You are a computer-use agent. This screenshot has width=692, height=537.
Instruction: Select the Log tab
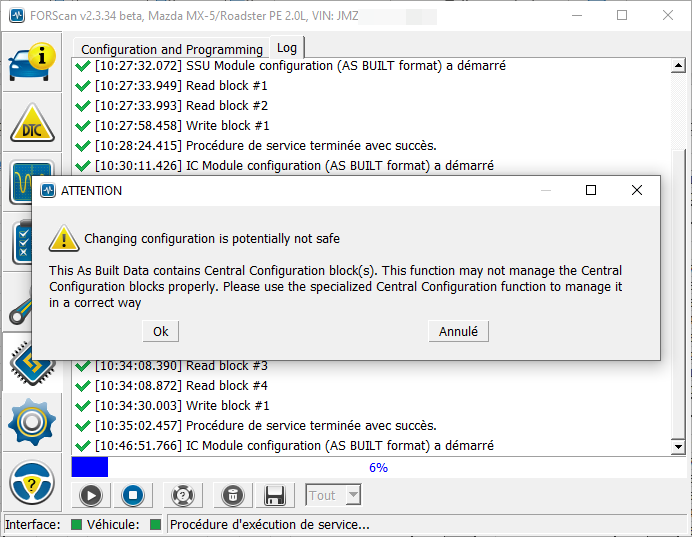(287, 48)
